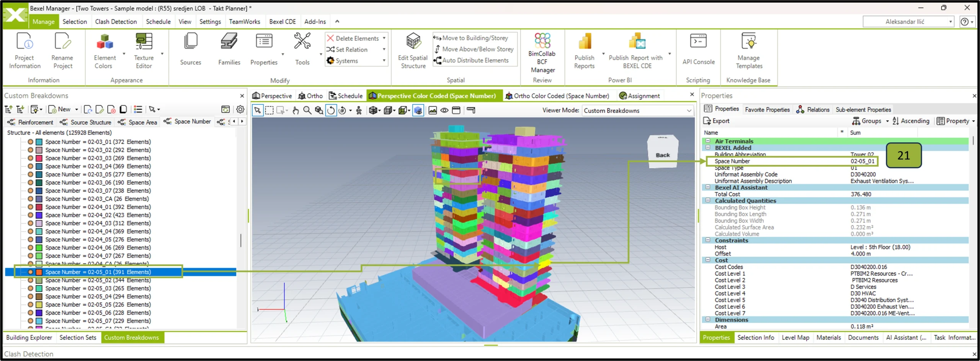Screen dimensions: 980x361
Task: Choose the zoom magnifier tool
Action: [x=307, y=111]
